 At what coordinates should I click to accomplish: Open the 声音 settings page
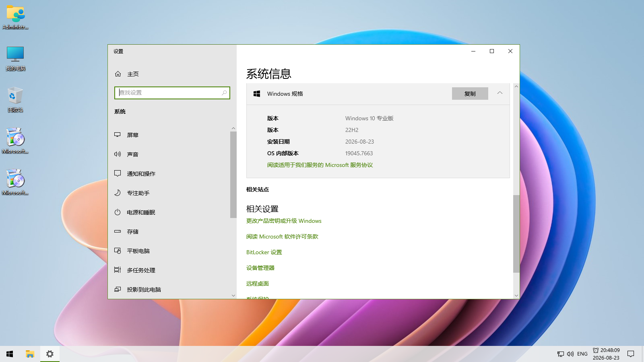point(169,154)
